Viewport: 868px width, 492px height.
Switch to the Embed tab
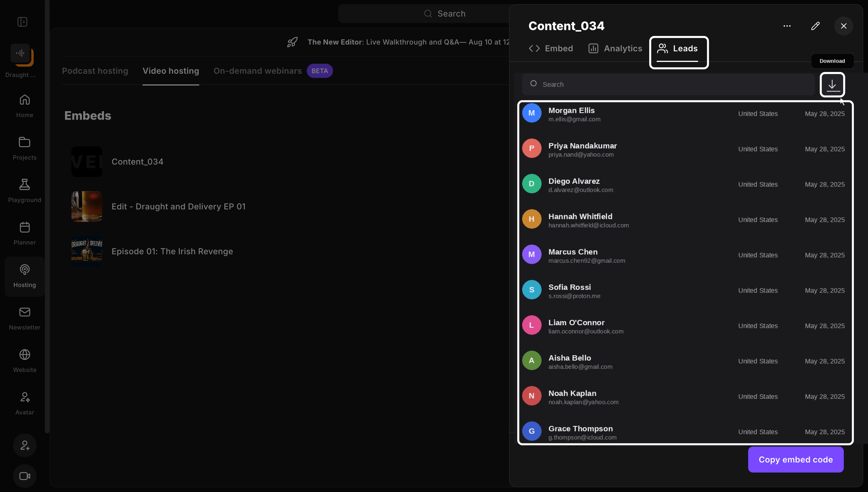click(x=551, y=49)
